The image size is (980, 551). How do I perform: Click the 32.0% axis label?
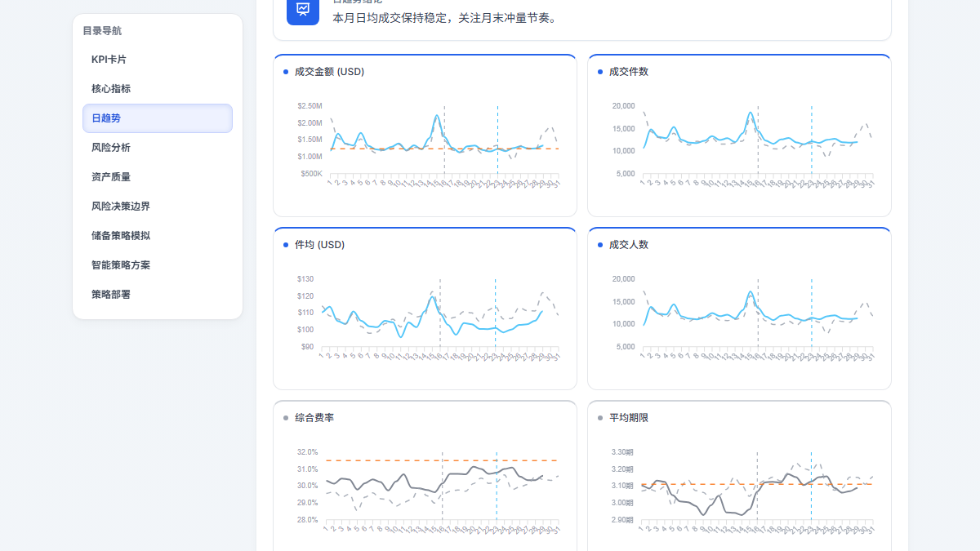(308, 452)
